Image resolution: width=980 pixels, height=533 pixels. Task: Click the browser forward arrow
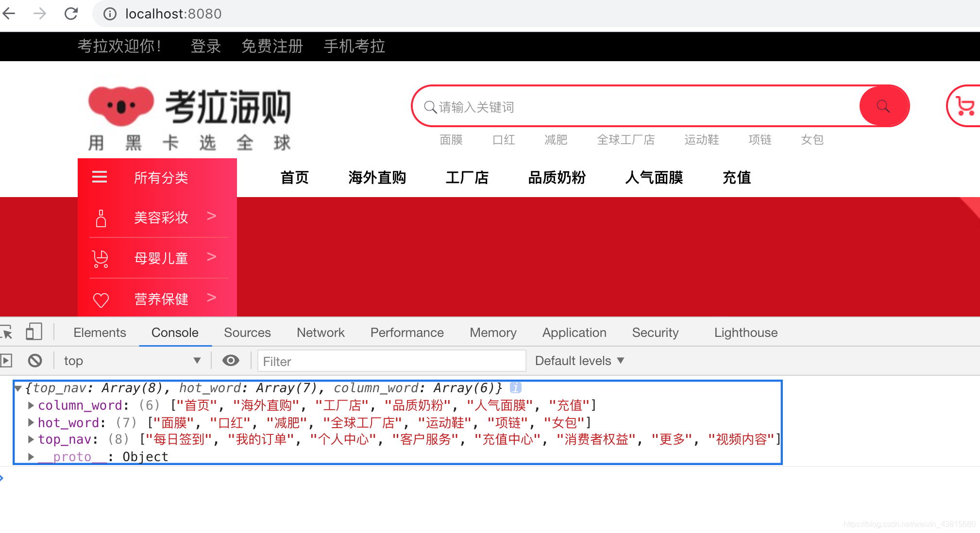[40, 14]
